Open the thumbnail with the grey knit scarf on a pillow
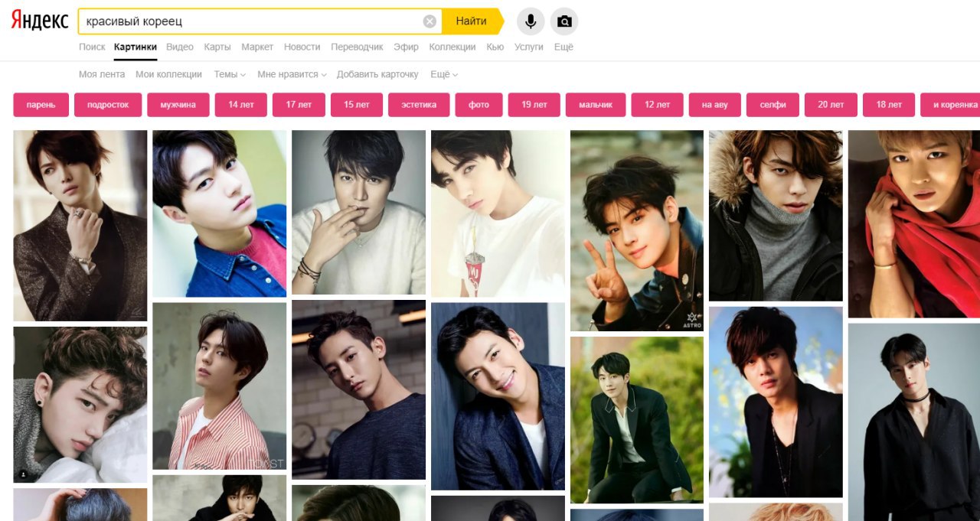The image size is (980, 521). pos(80,405)
